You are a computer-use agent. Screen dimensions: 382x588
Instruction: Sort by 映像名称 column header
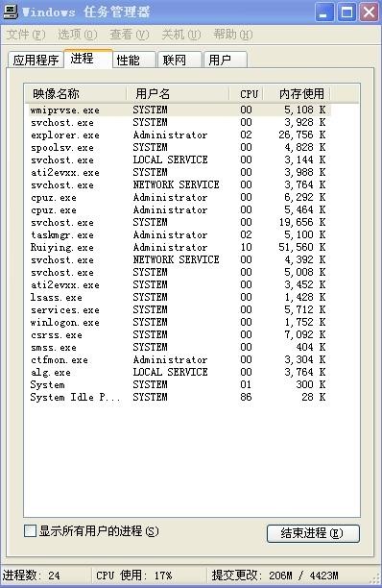(x=75, y=94)
